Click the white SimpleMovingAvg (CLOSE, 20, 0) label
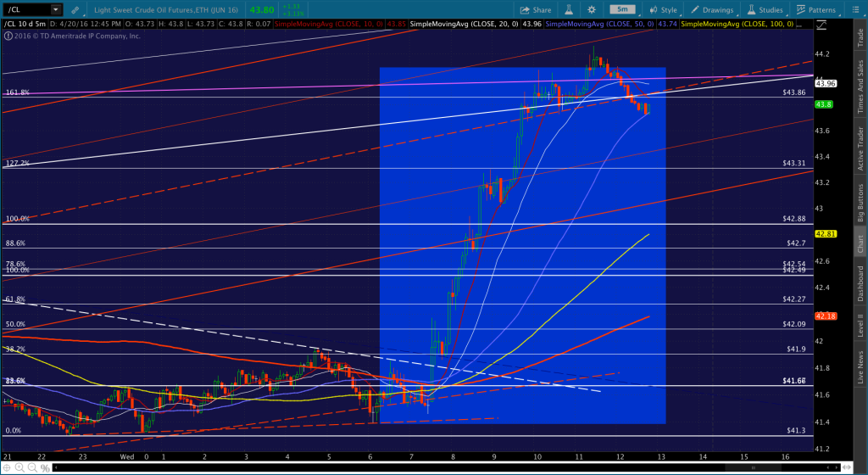 (x=464, y=25)
